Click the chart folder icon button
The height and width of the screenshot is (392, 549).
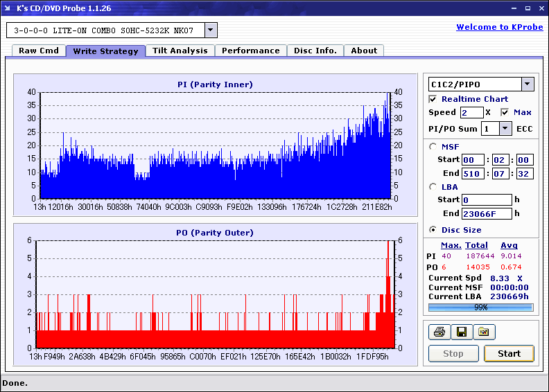(484, 332)
